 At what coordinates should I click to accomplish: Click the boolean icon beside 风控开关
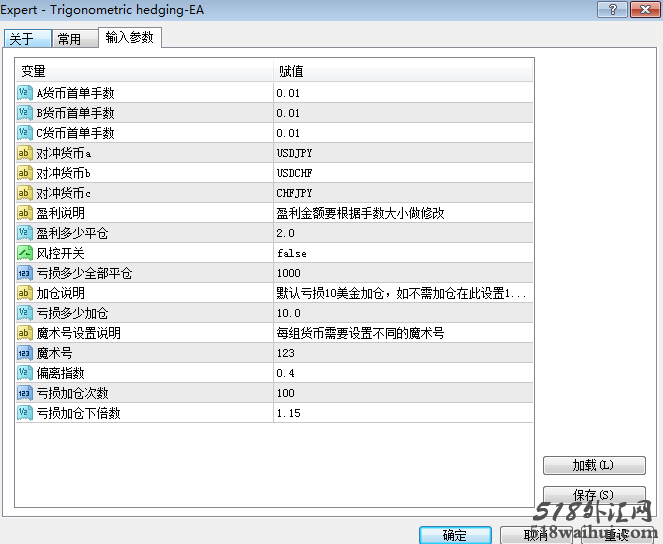(x=25, y=253)
